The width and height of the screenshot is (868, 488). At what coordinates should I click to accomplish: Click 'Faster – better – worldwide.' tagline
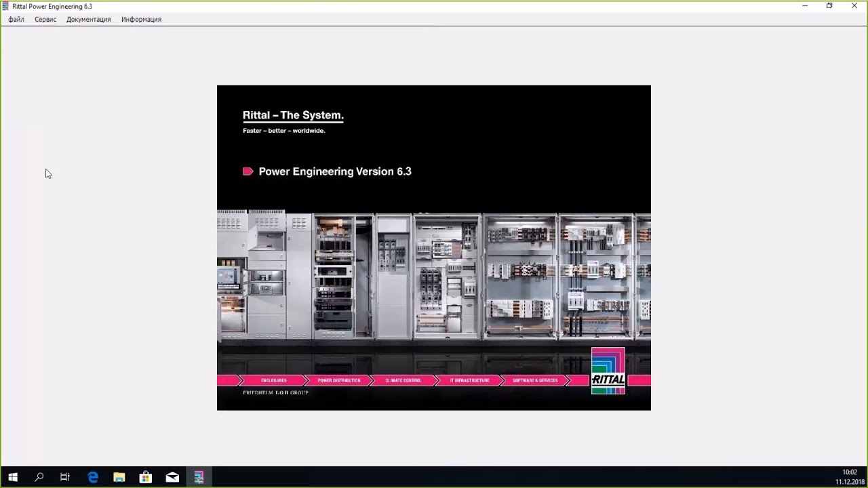coord(284,131)
